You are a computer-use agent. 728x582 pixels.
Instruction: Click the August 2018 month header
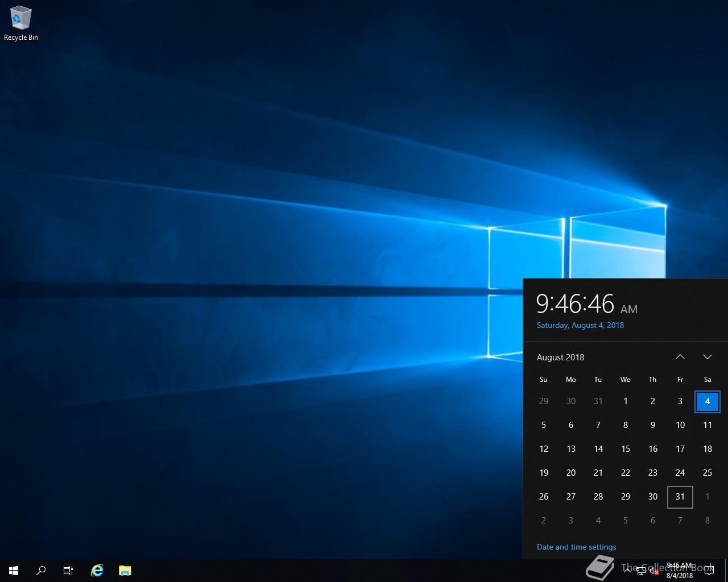pos(560,357)
